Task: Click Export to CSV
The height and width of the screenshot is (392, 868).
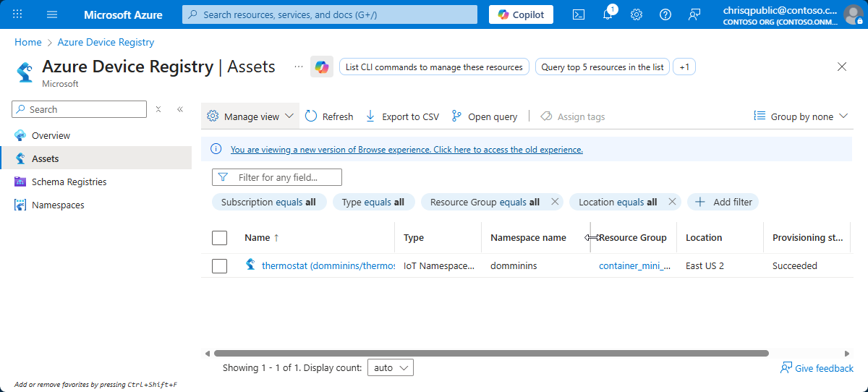Action: (x=402, y=116)
